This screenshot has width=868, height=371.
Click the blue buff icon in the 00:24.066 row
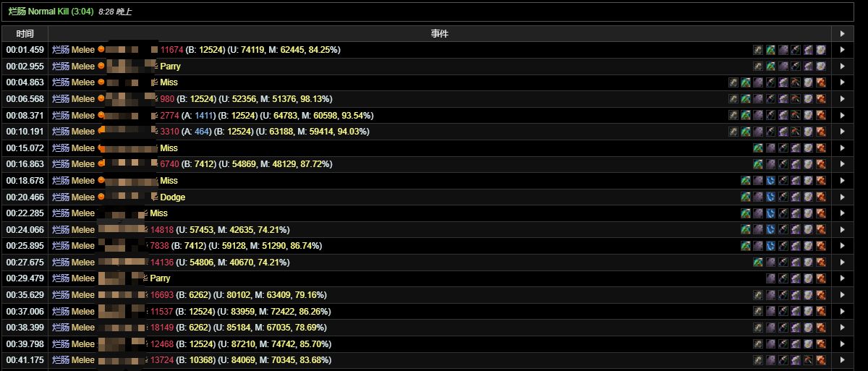(x=770, y=230)
